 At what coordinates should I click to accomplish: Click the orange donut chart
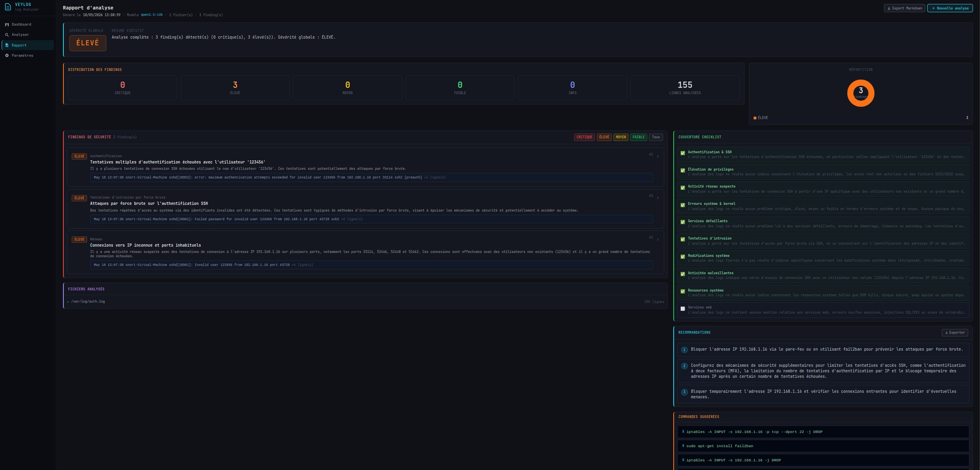(x=861, y=93)
